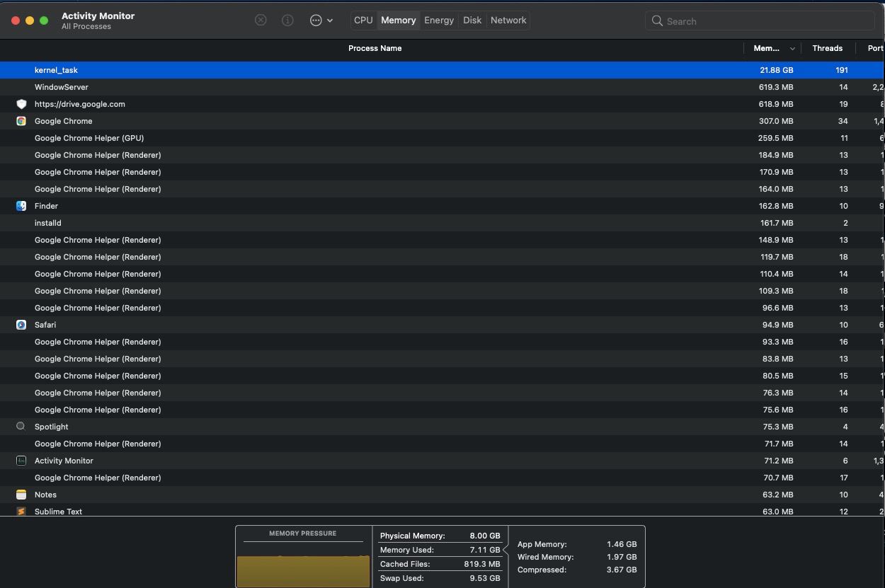Image resolution: width=885 pixels, height=588 pixels.
Task: Select the Finder process name
Action: (x=46, y=206)
